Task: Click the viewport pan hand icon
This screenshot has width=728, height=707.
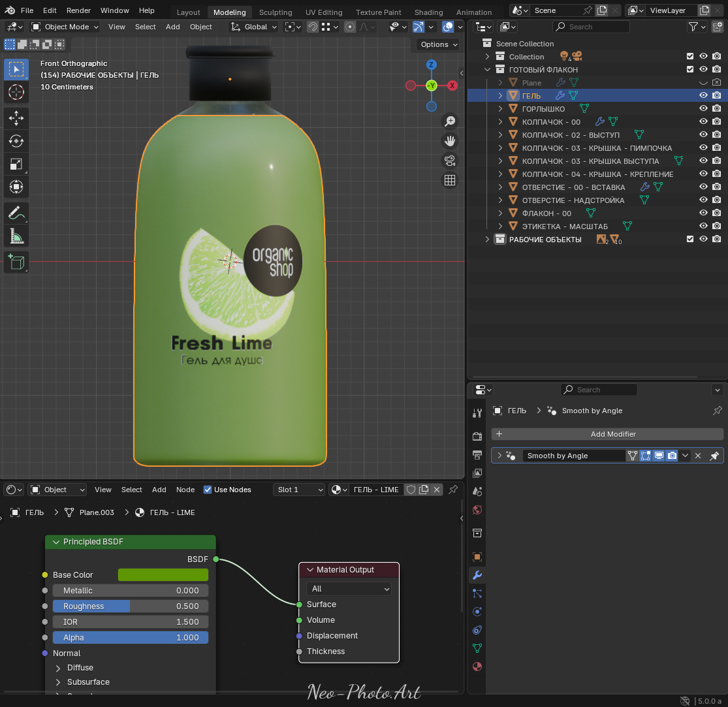Action: click(449, 140)
